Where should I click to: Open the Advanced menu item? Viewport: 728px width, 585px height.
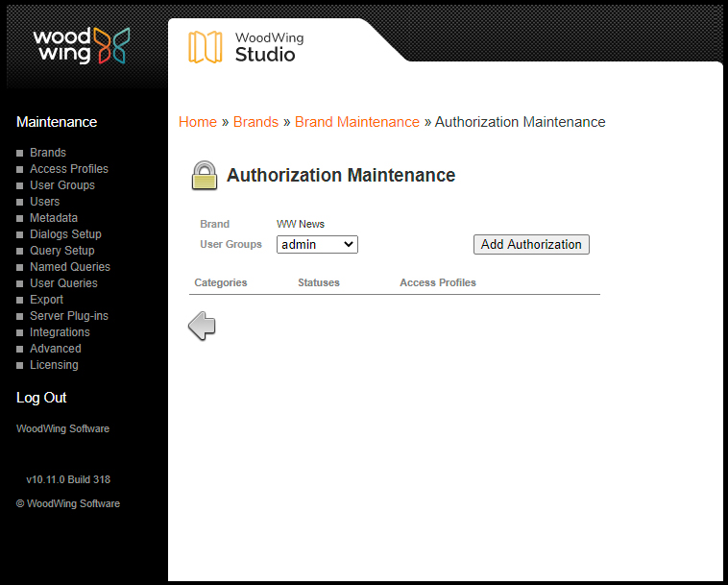click(56, 349)
